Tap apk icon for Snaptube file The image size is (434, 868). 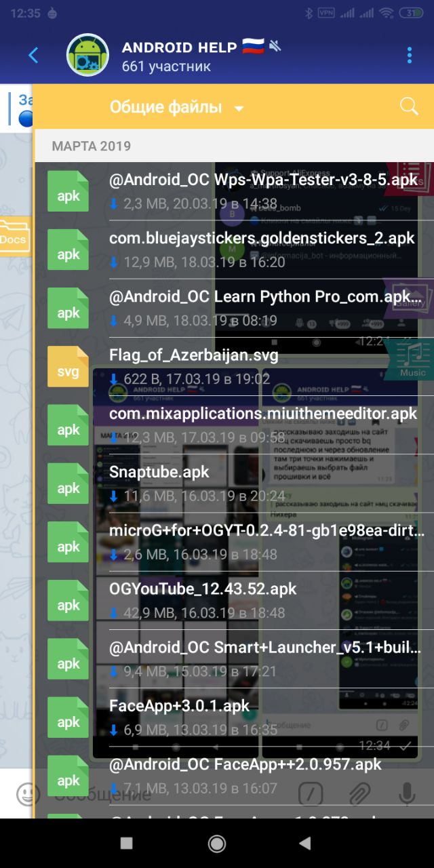pos(68,484)
